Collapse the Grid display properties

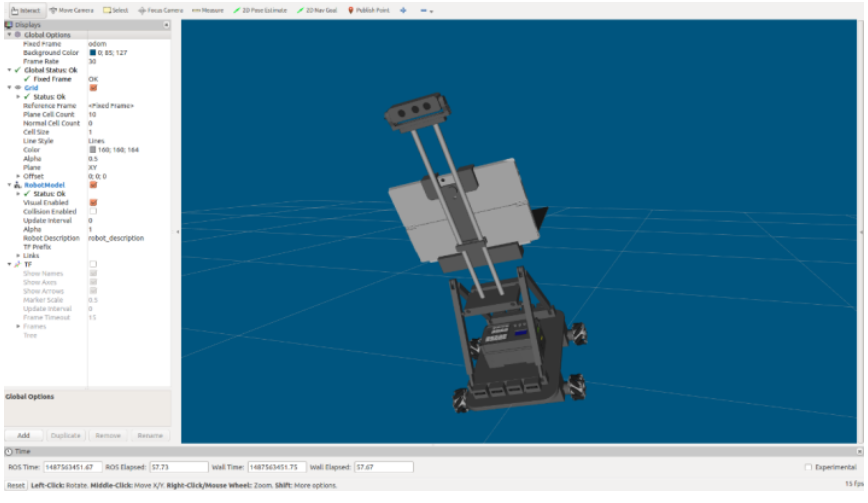pos(9,88)
